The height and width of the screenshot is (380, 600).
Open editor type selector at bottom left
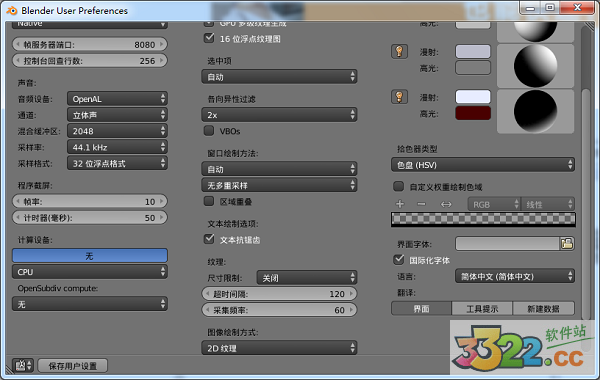pyautogui.click(x=23, y=365)
